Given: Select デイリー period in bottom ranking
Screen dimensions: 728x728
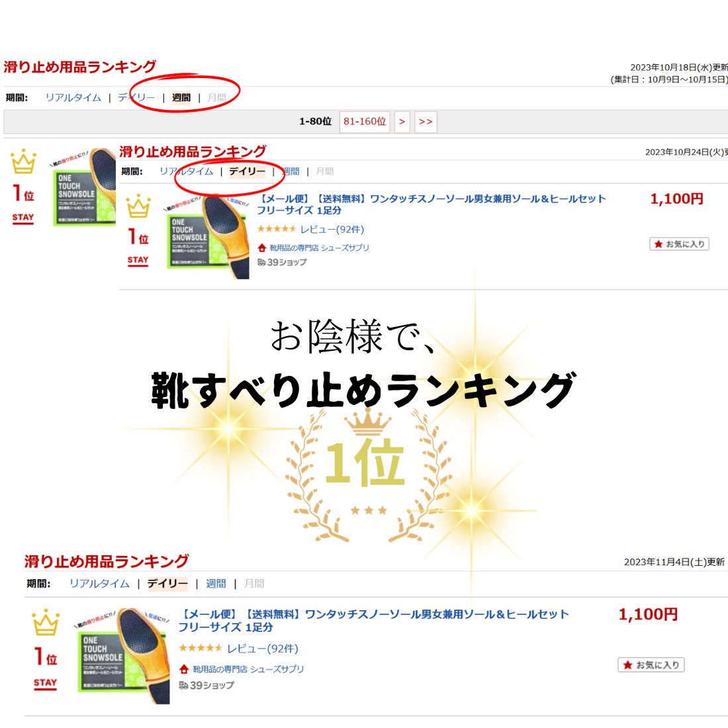Looking at the screenshot, I should point(167,583).
